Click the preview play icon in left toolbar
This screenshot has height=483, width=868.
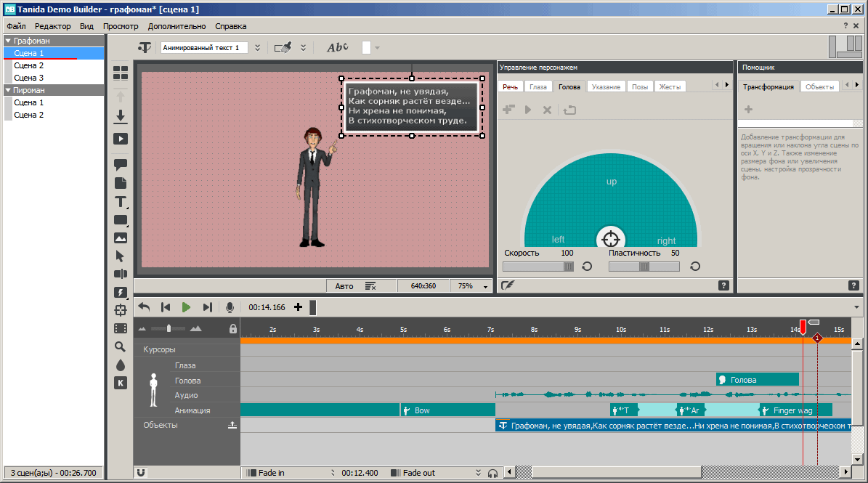click(x=120, y=139)
